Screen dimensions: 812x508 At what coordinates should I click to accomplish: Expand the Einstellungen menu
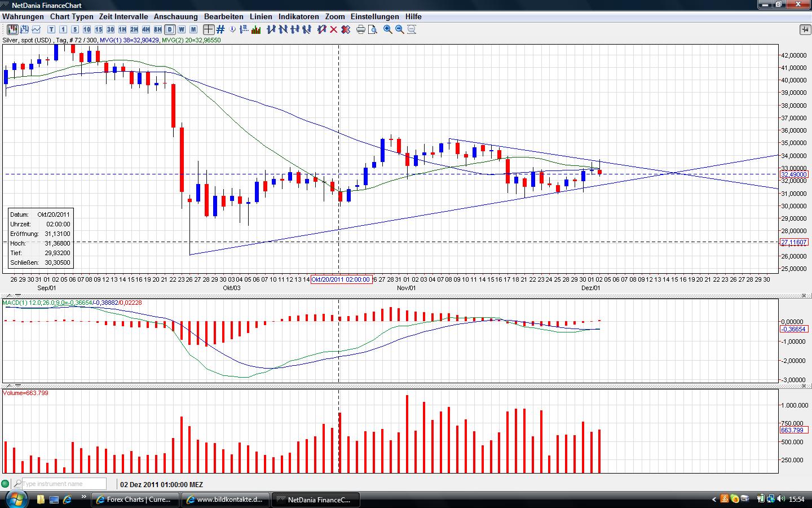374,16
